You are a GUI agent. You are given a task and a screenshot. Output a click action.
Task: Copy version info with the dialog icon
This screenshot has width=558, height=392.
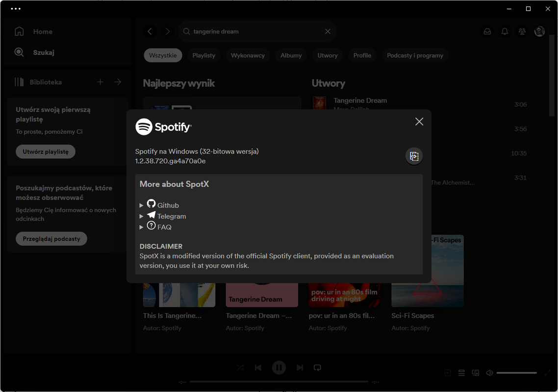point(414,156)
